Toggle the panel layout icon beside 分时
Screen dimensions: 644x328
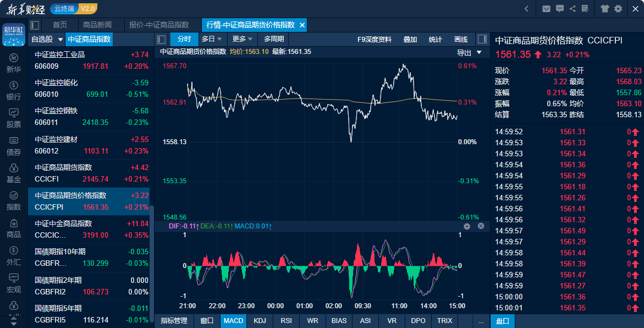tap(161, 40)
